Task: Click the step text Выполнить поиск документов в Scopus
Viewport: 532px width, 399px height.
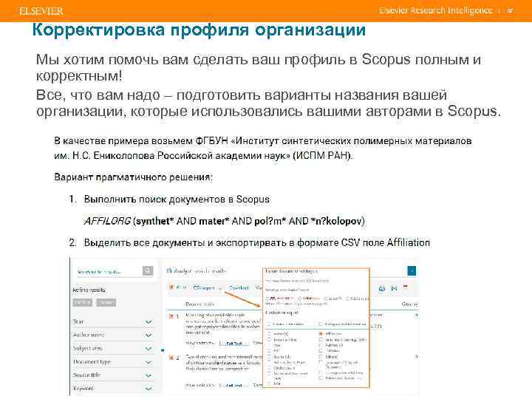Action: point(177,199)
